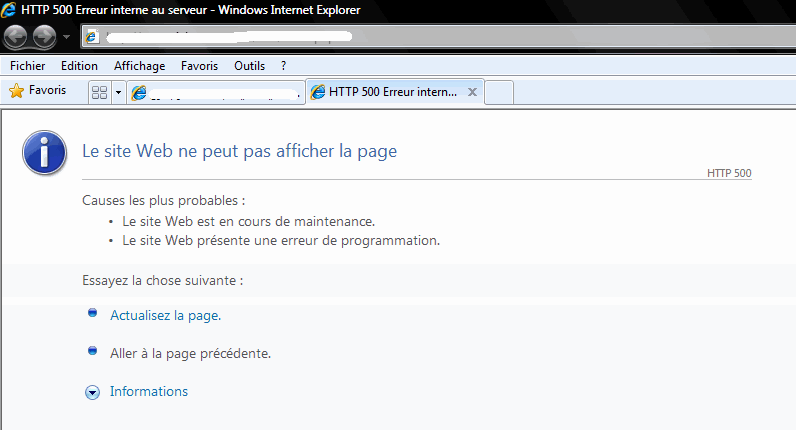Open the Fichier menu
The height and width of the screenshot is (430, 796).
pyautogui.click(x=28, y=66)
